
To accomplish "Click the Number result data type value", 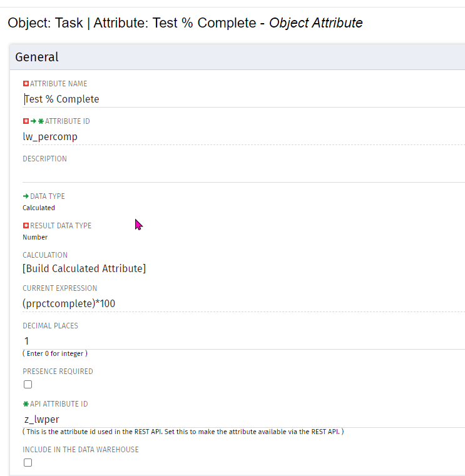I will (35, 237).
